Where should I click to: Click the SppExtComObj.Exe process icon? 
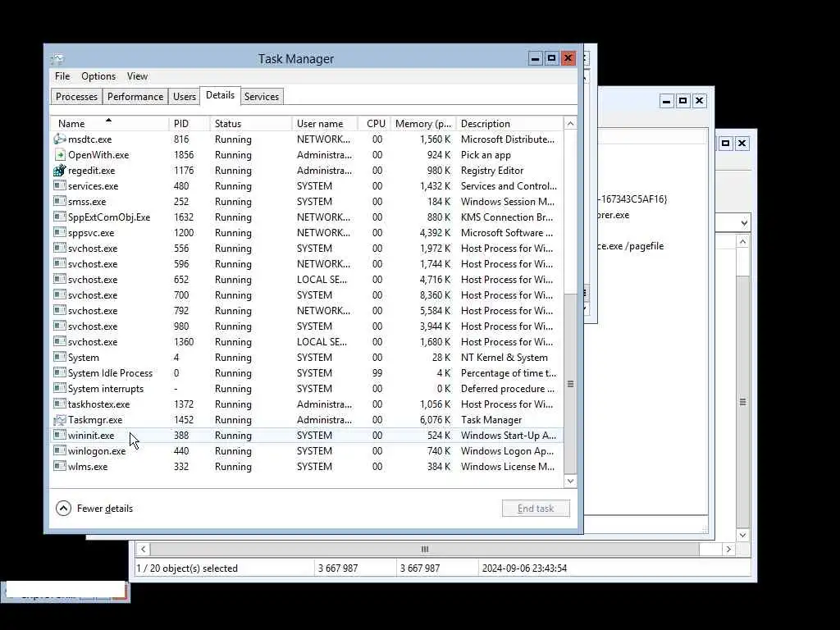(x=59, y=217)
